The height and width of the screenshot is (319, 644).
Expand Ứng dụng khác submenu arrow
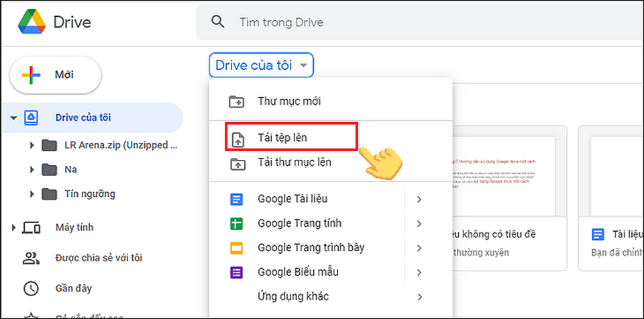point(419,296)
